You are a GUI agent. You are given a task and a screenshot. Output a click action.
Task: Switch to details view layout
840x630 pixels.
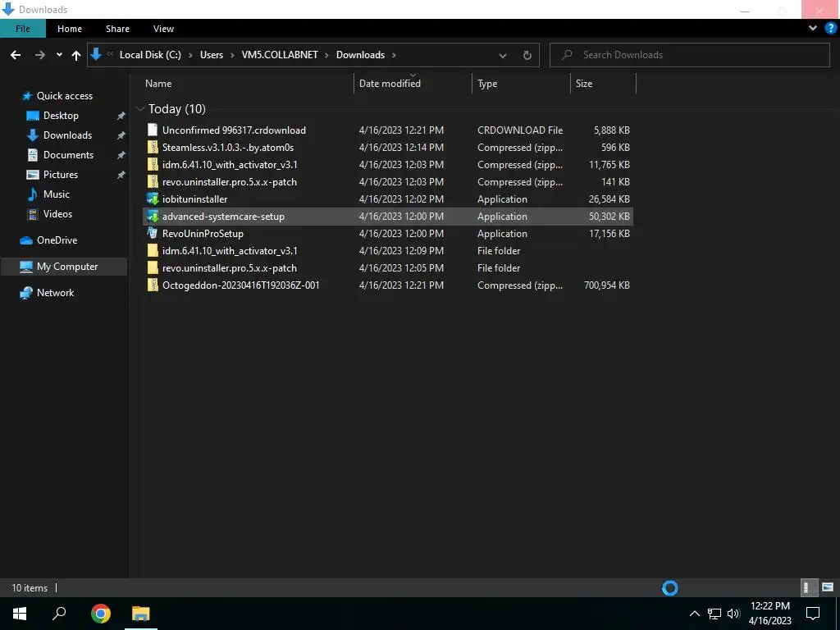point(810,587)
